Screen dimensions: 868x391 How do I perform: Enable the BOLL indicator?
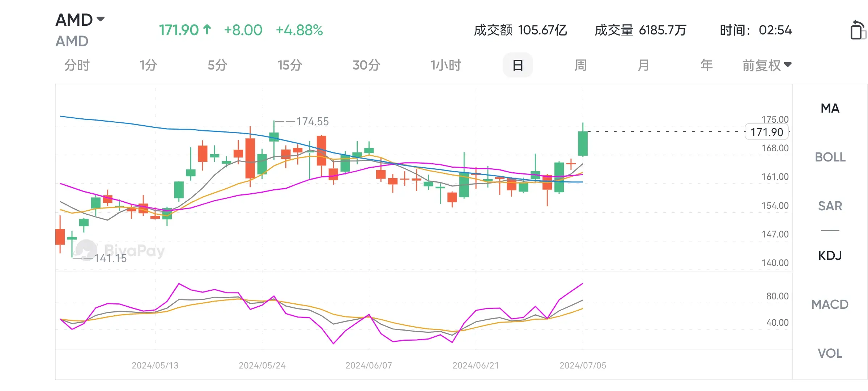(830, 157)
